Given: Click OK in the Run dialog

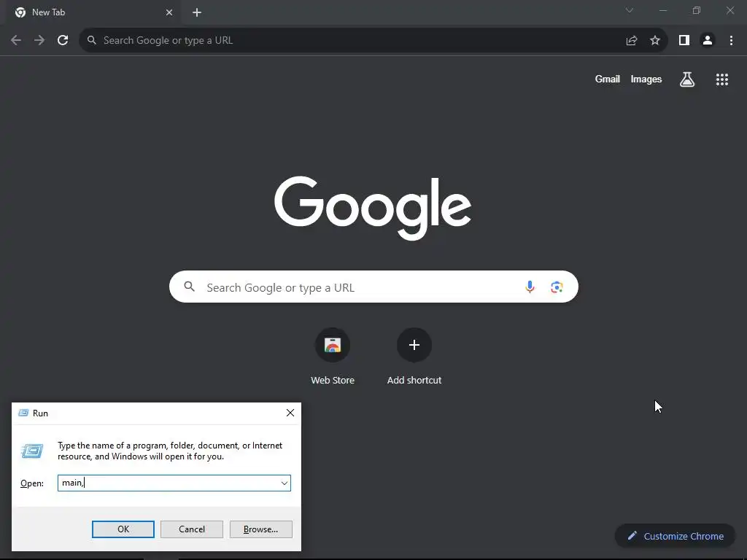Looking at the screenshot, I should [123, 529].
